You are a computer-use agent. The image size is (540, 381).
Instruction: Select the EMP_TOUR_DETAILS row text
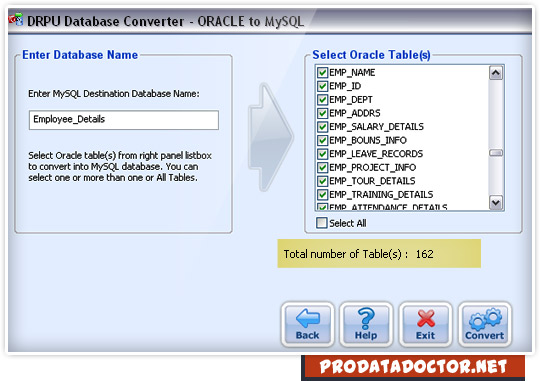(x=372, y=181)
